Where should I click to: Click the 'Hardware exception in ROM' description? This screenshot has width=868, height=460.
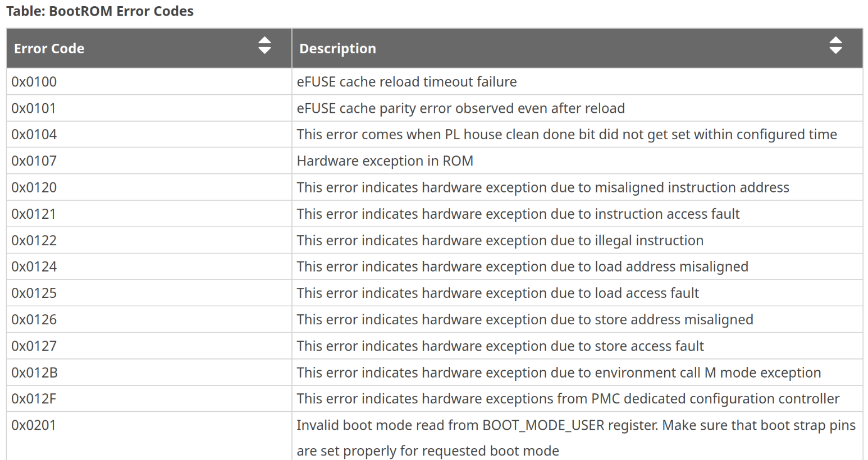[385, 161]
